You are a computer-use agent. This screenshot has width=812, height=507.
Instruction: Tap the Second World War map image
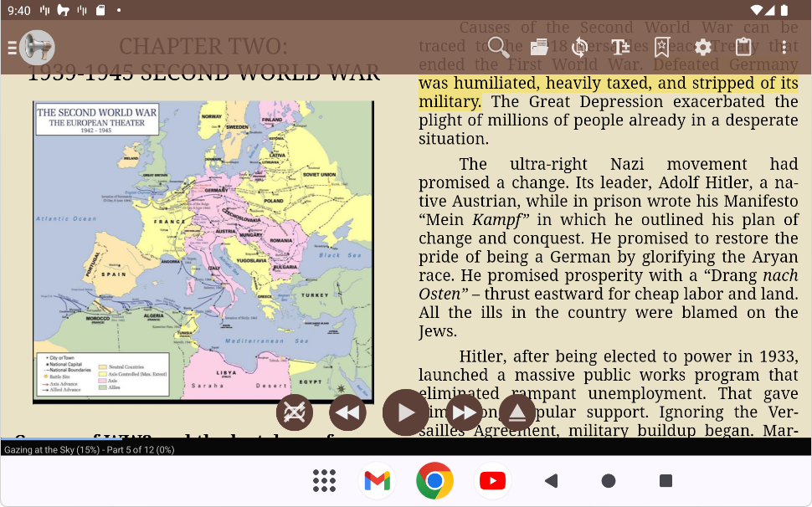(203, 251)
